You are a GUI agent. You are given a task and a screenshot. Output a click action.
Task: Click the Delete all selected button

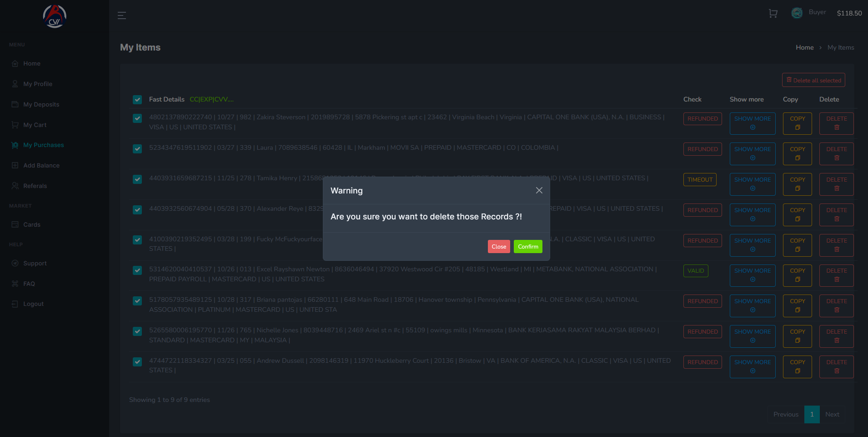(x=813, y=80)
